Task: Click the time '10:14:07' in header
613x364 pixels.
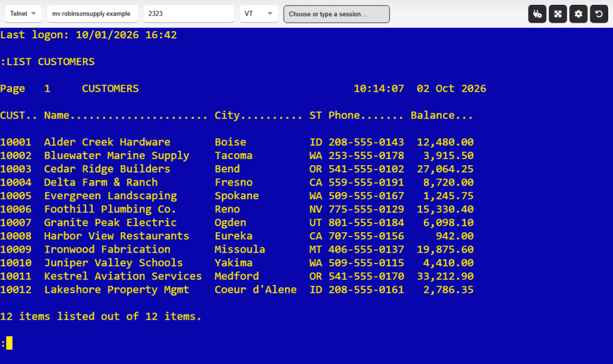Action: [x=379, y=89]
